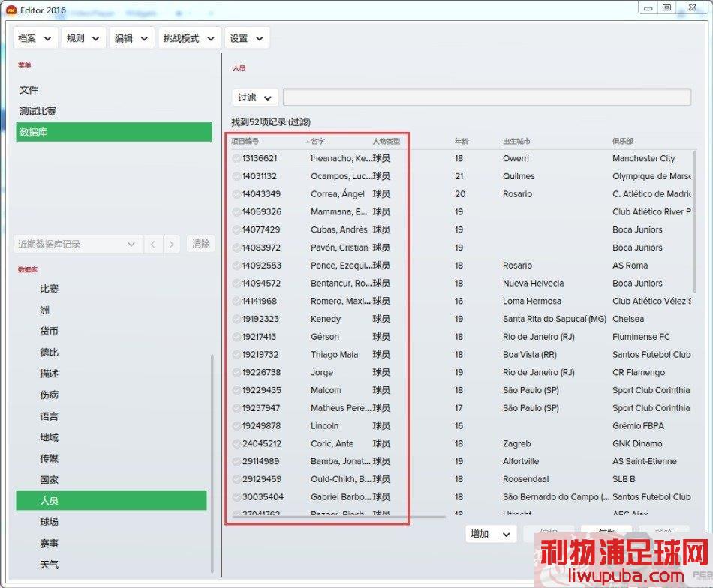Open 描述 database category
Screen dimensions: 713x588
tap(49, 373)
